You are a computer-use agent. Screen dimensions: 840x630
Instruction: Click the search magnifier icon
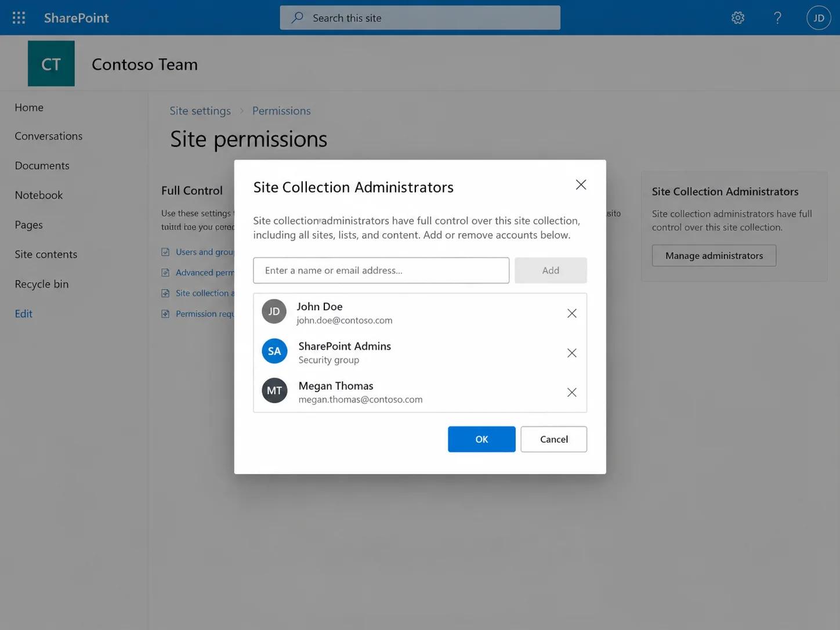pyautogui.click(x=298, y=17)
